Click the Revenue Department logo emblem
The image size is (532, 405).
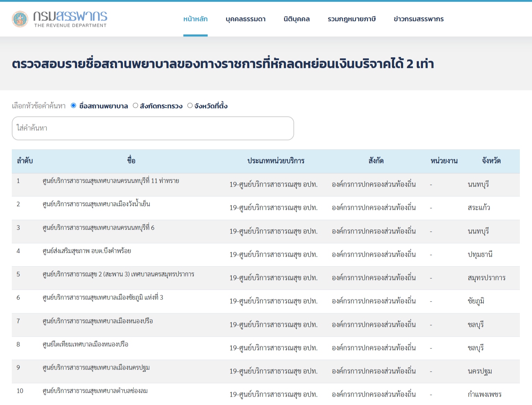click(20, 19)
